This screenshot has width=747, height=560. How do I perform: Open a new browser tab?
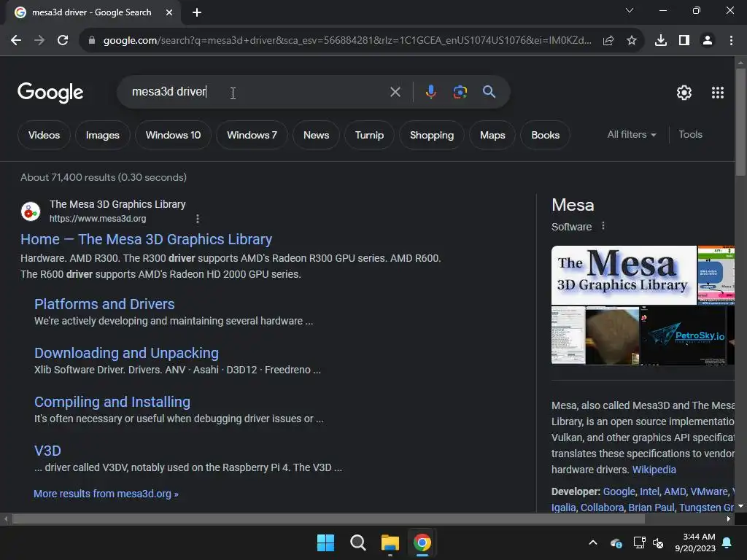pyautogui.click(x=197, y=12)
